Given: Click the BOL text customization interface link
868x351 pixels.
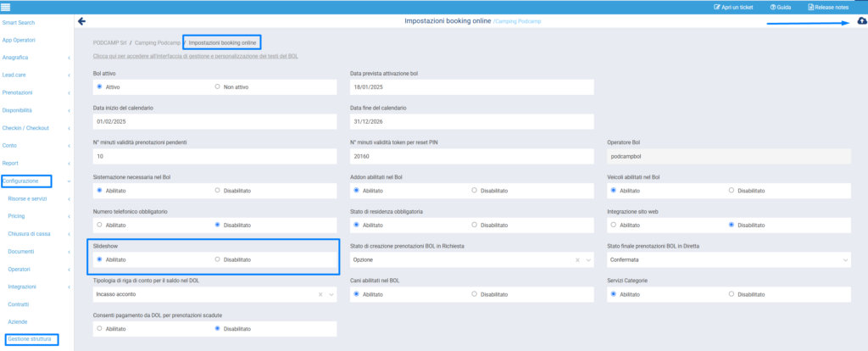Looking at the screenshot, I should [194, 56].
